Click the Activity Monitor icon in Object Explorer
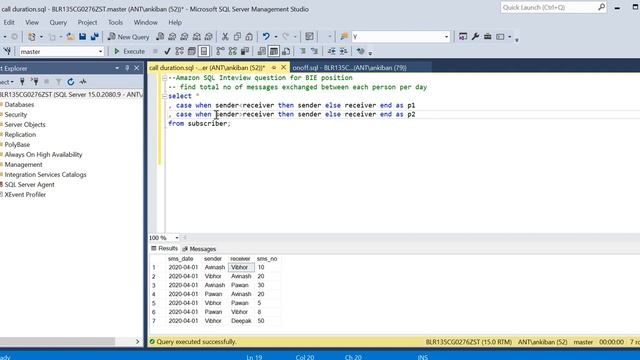Image resolution: width=640 pixels, height=360 pixels. (x=83, y=82)
